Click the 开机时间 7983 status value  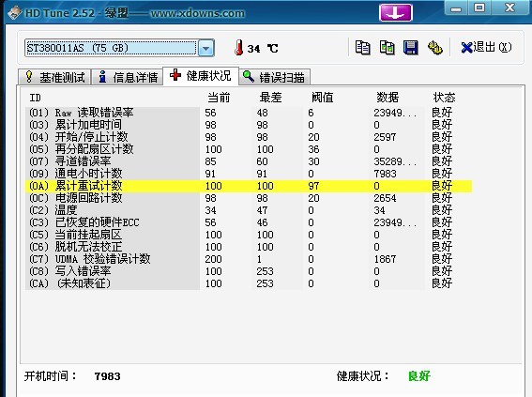(107, 376)
